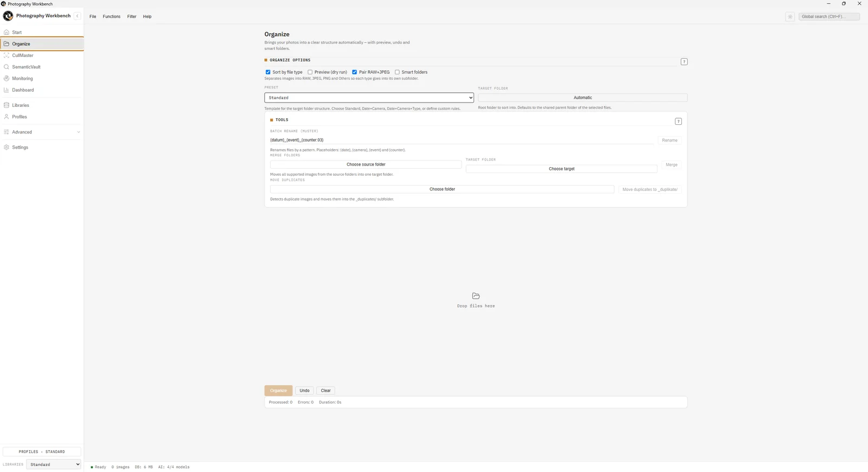This screenshot has height=472, width=868.
Task: Click the Profiles · Standard button
Action: [x=42, y=452]
